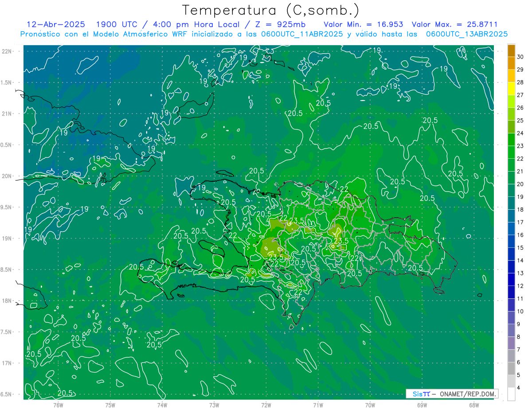Click the color scale value "18"
This screenshot has width=532, height=411.
point(520,209)
